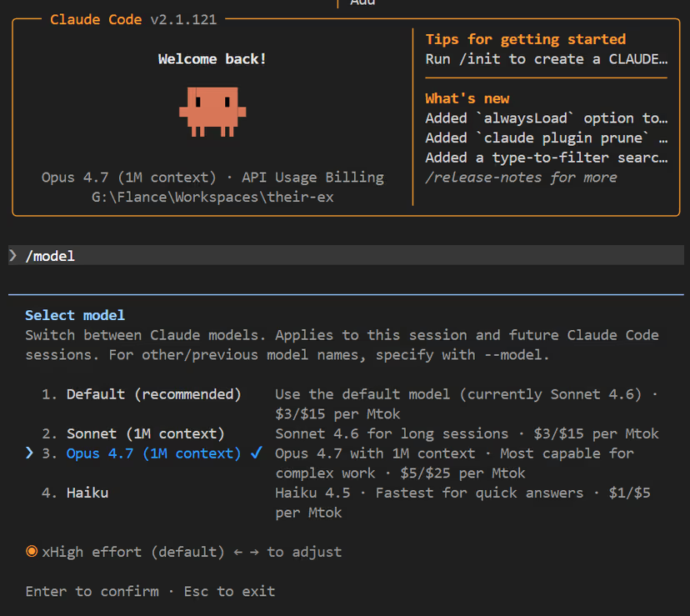Image resolution: width=690 pixels, height=616 pixels.
Task: Click the 'Added `alwaysLoad` option' line
Action: pyautogui.click(x=546, y=118)
